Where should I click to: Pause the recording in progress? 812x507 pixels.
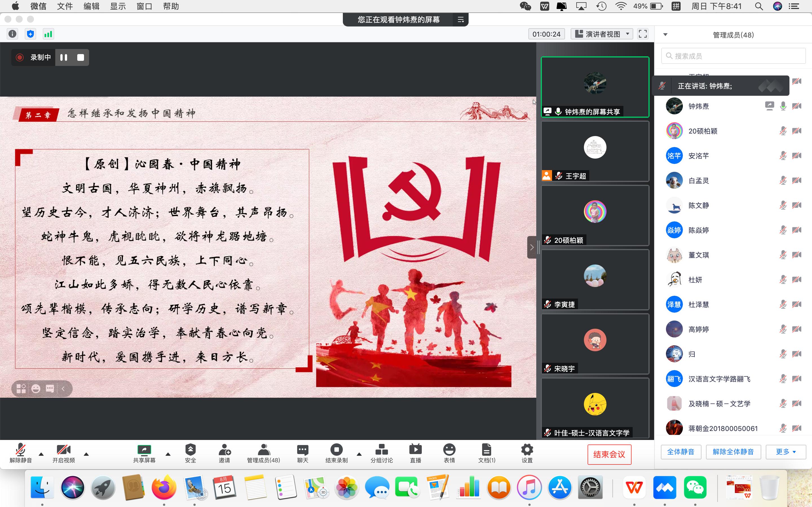[64, 57]
